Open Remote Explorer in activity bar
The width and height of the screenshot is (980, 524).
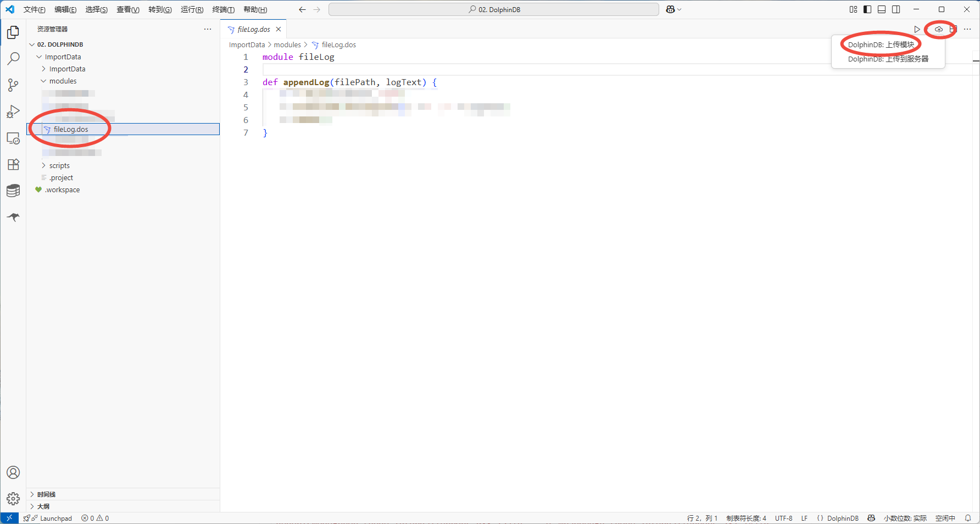13,138
